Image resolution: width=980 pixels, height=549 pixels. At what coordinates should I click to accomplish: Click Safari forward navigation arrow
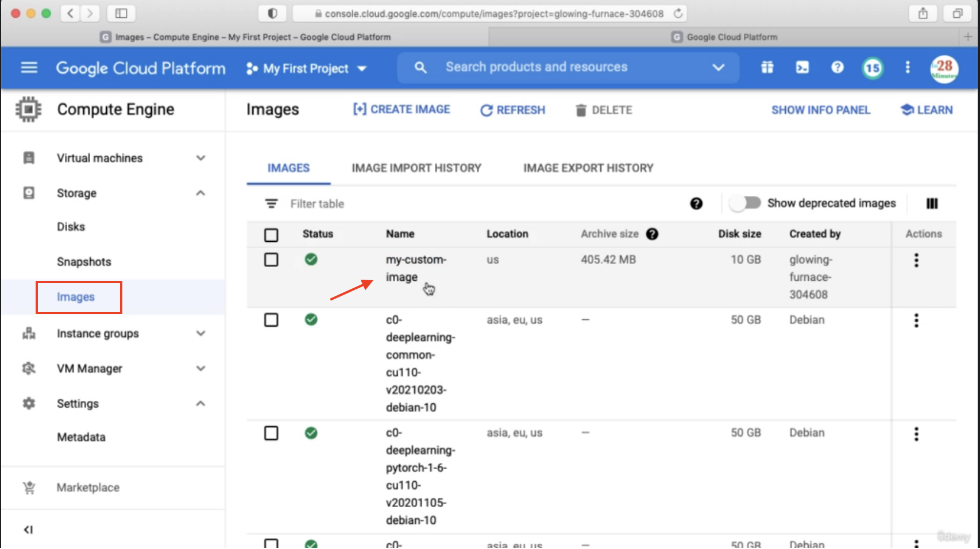(x=90, y=13)
